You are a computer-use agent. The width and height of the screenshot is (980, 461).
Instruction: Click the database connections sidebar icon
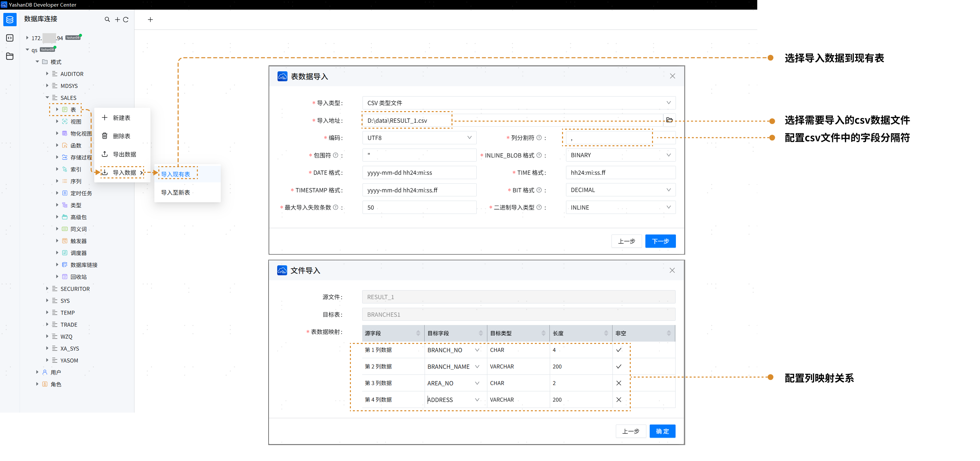pyautogui.click(x=10, y=19)
